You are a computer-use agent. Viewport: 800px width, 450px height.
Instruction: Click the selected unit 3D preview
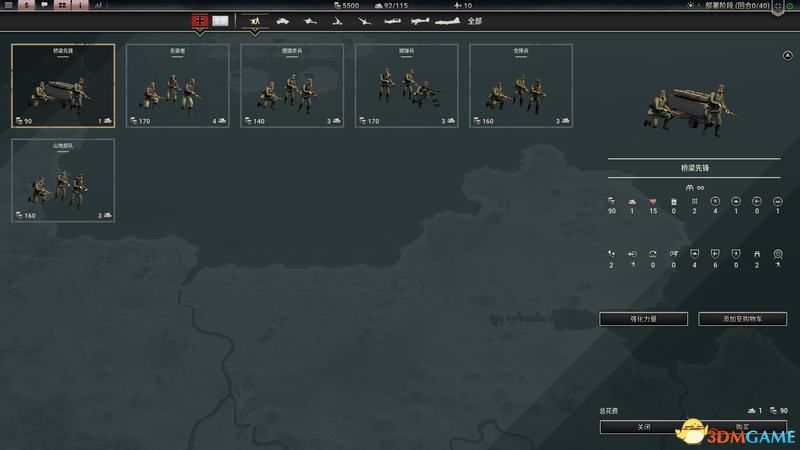(690, 109)
